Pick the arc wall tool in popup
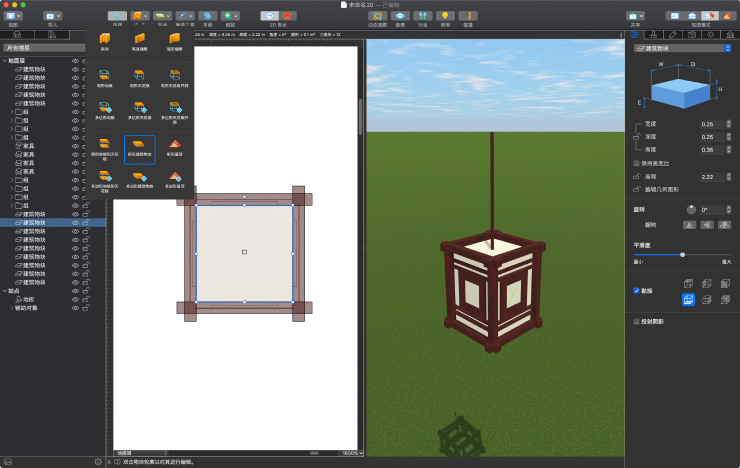The width and height of the screenshot is (740, 468). point(175,42)
